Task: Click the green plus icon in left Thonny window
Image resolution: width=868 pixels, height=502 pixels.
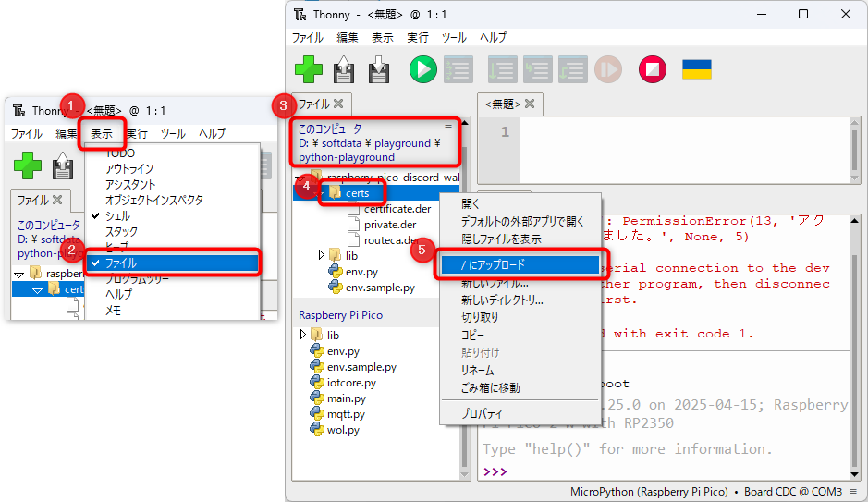Action: click(27, 165)
